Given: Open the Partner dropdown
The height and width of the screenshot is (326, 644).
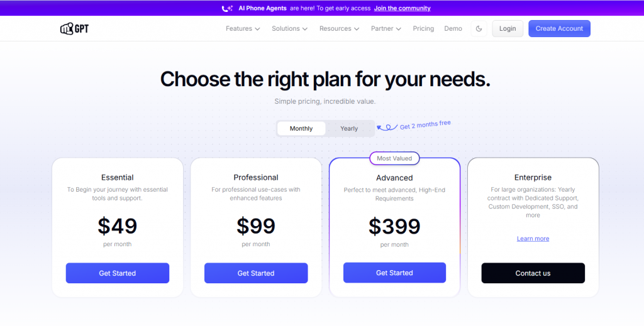Looking at the screenshot, I should [x=386, y=29].
